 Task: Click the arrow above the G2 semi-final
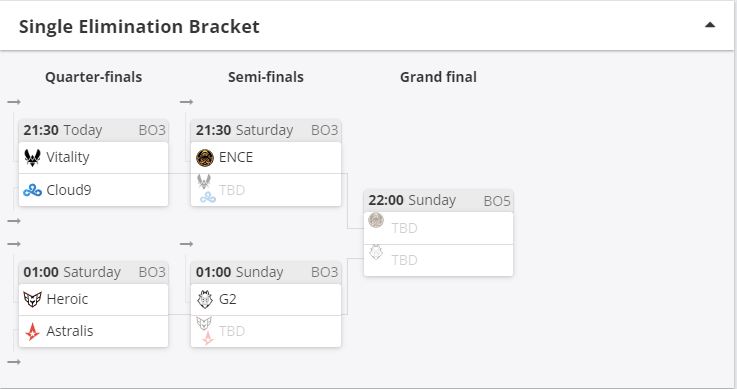coord(187,244)
